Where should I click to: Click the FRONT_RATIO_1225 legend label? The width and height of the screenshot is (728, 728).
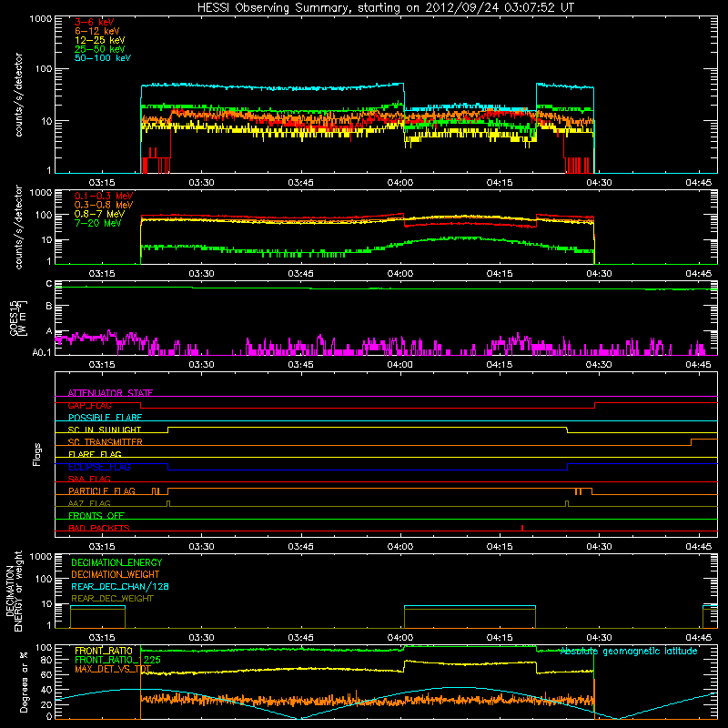117,660
